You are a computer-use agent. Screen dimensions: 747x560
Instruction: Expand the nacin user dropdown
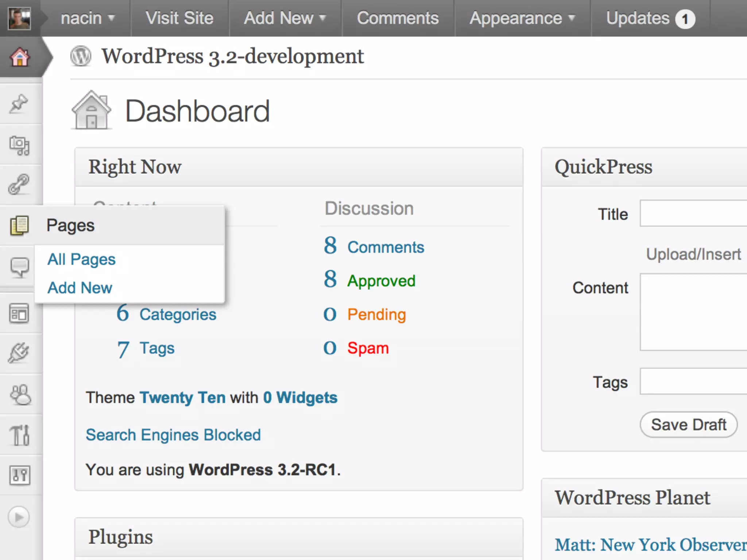88,18
